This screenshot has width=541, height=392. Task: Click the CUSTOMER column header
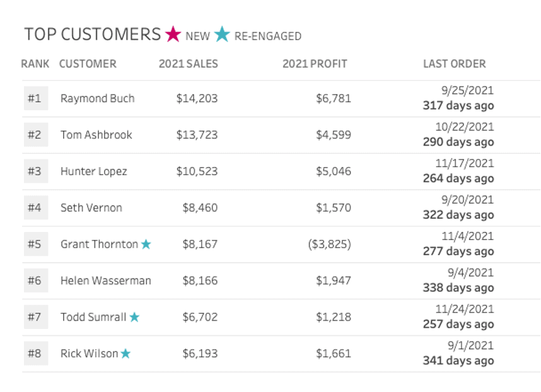88,64
